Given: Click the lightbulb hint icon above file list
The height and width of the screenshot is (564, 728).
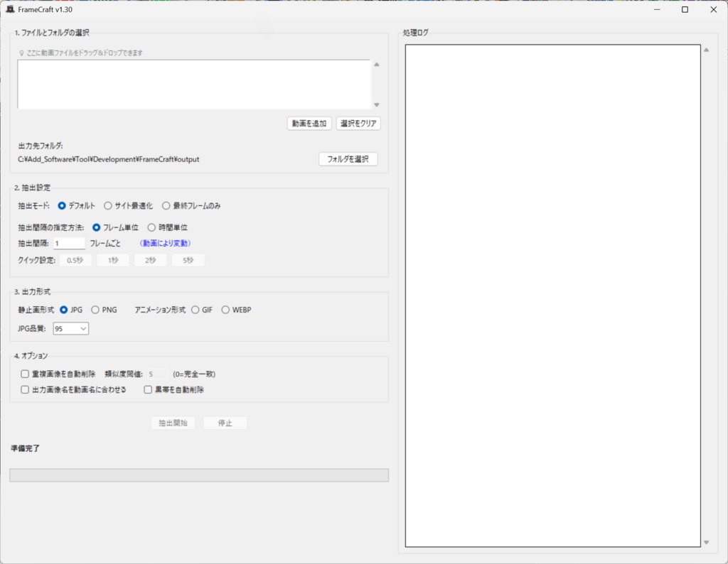Looking at the screenshot, I should tap(21, 53).
